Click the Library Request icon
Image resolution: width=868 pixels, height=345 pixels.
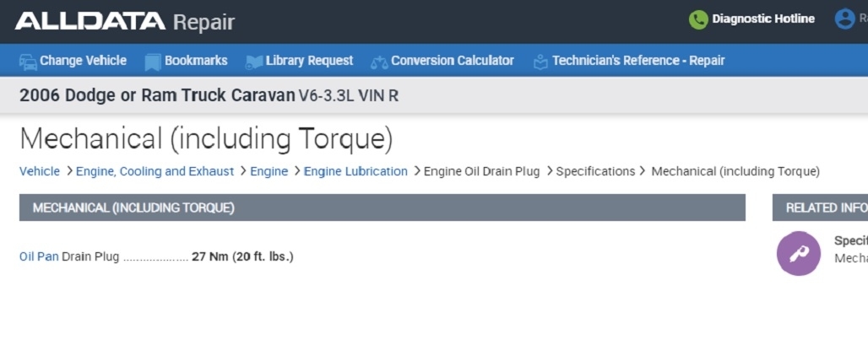click(x=253, y=62)
